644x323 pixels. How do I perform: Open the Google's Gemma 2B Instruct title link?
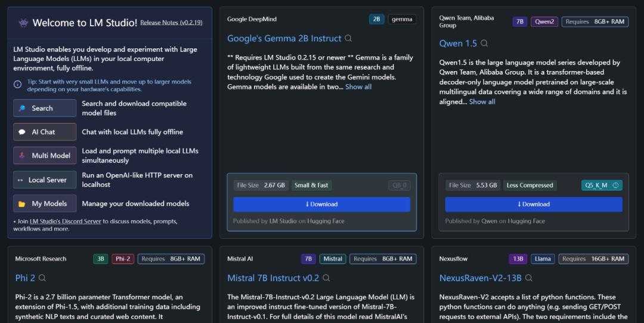coord(284,38)
